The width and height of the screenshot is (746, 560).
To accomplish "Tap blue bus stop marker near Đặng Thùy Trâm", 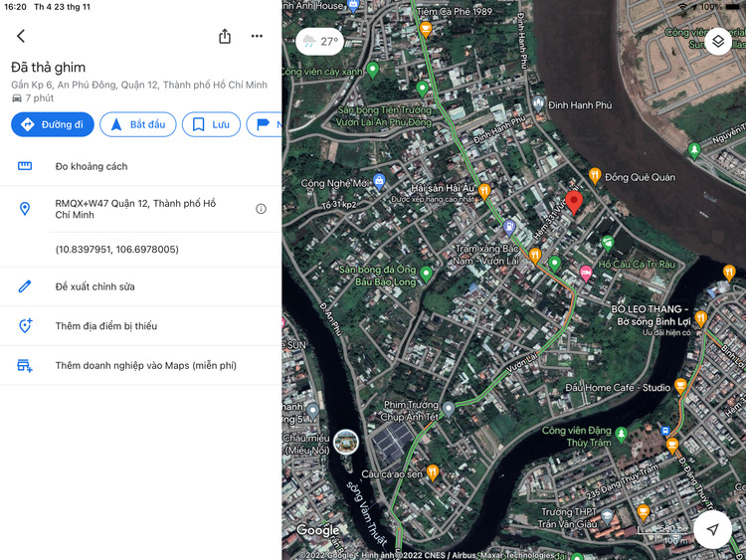I will (665, 431).
